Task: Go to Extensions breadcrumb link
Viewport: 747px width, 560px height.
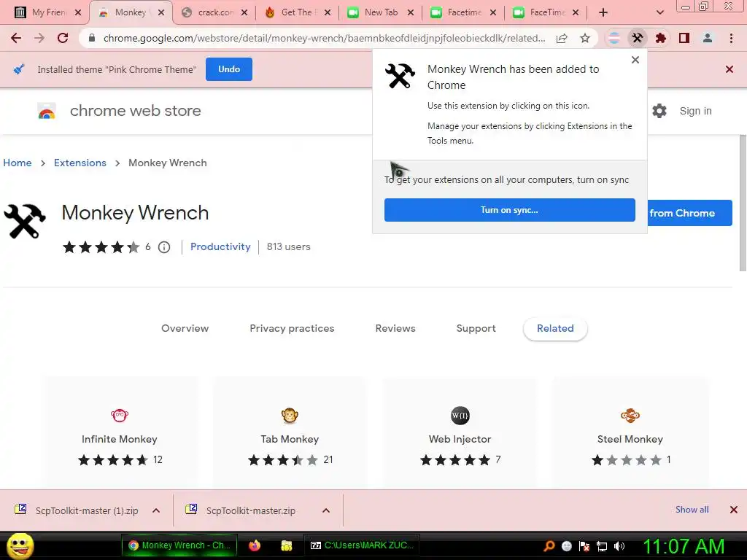Action: click(x=80, y=163)
